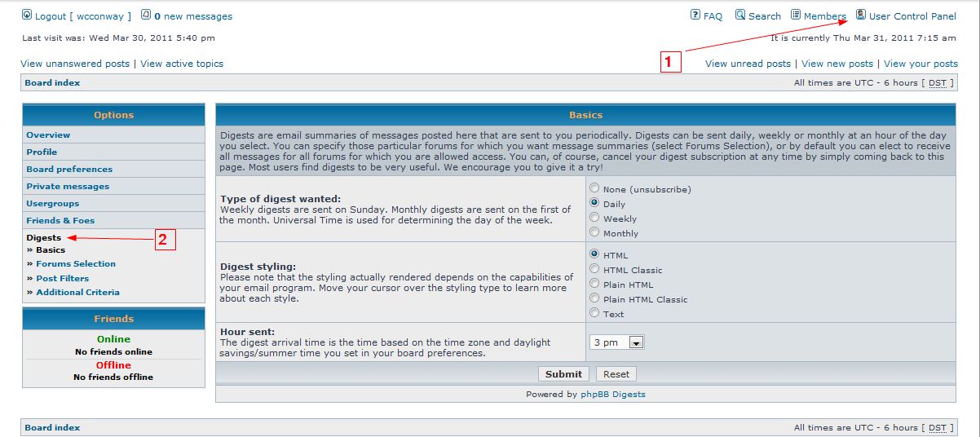The image size is (980, 437).
Task: Click the top Board index breadcrumb
Action: (x=52, y=83)
